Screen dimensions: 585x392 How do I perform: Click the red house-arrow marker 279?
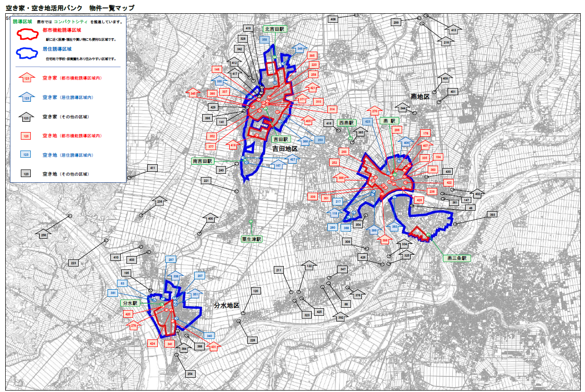click(x=133, y=325)
